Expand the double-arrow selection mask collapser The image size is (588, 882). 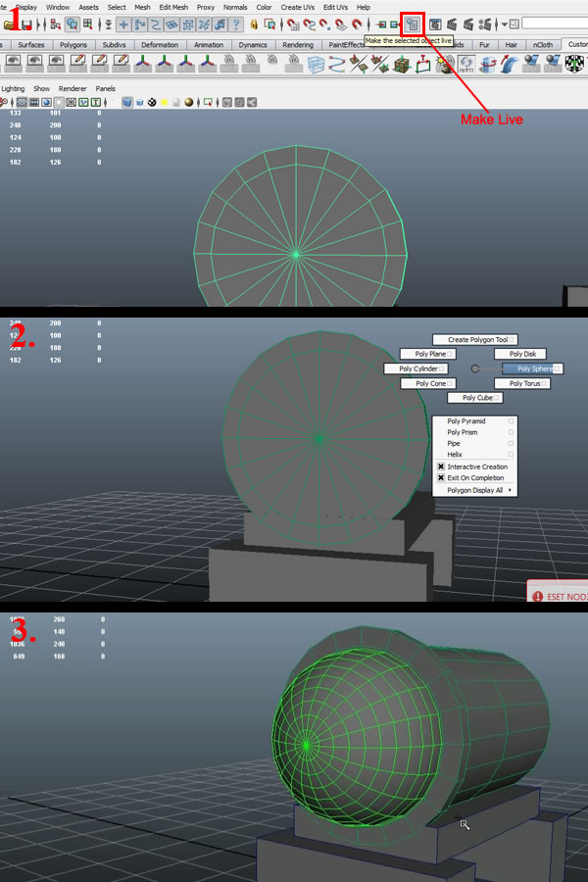pyautogui.click(x=107, y=24)
